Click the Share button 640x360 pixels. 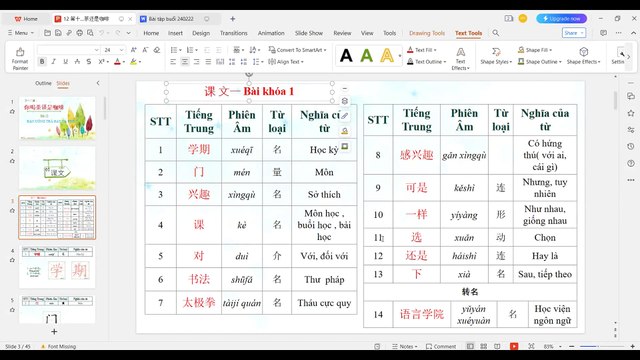tap(574, 33)
